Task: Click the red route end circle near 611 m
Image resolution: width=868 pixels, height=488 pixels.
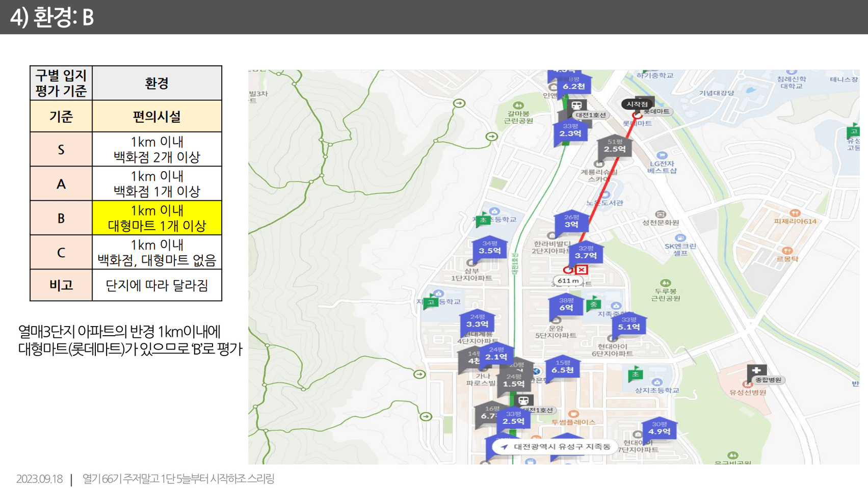Action: pos(568,270)
